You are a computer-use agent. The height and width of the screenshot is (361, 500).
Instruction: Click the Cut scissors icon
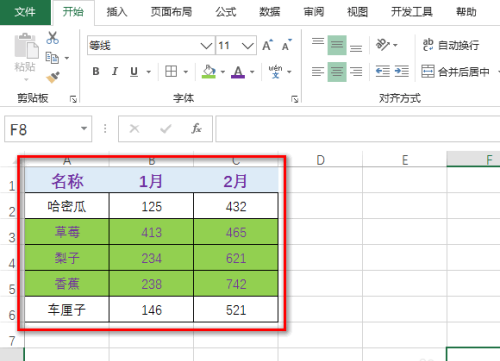point(53,38)
